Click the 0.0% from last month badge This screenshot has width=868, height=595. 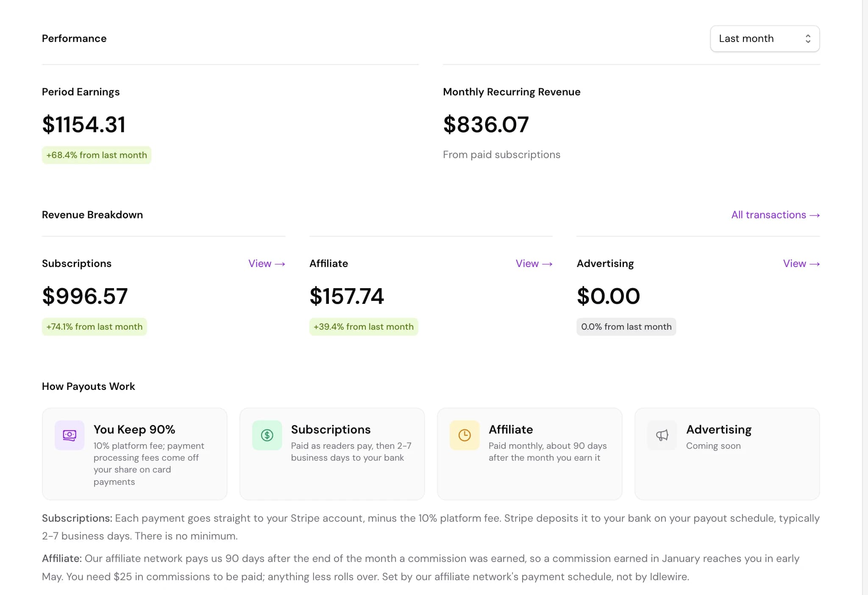coord(626,327)
